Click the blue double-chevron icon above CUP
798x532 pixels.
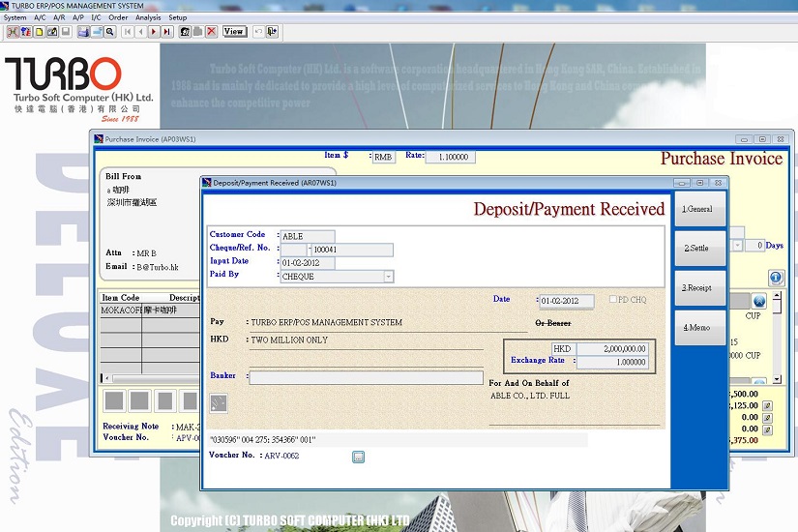pyautogui.click(x=758, y=301)
